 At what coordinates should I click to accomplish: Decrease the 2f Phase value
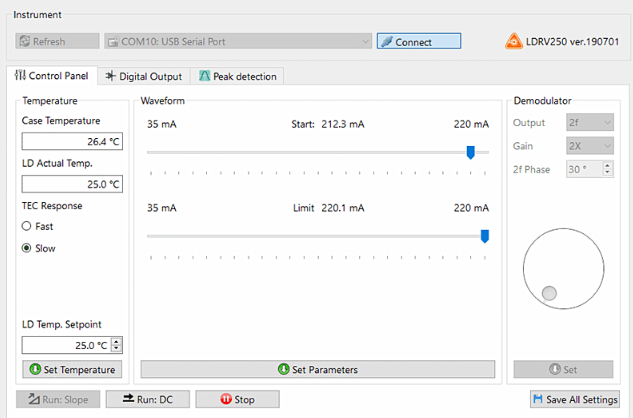pyautogui.click(x=608, y=173)
